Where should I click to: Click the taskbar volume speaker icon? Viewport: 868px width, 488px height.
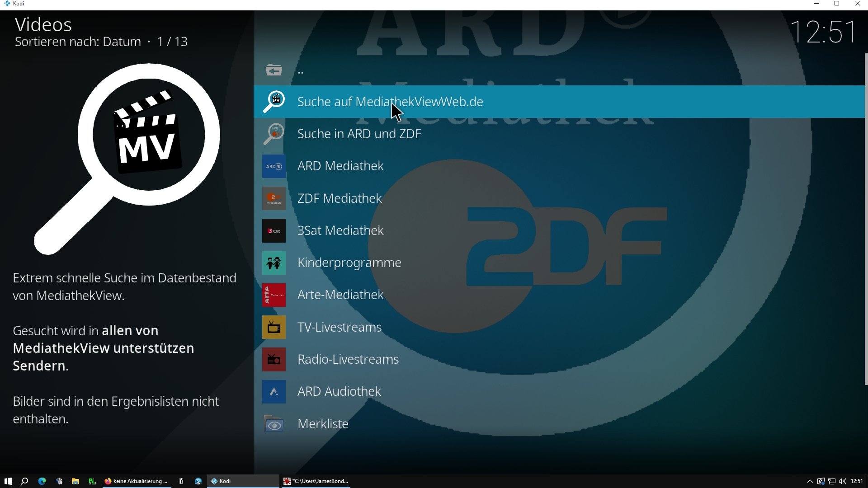click(x=842, y=481)
